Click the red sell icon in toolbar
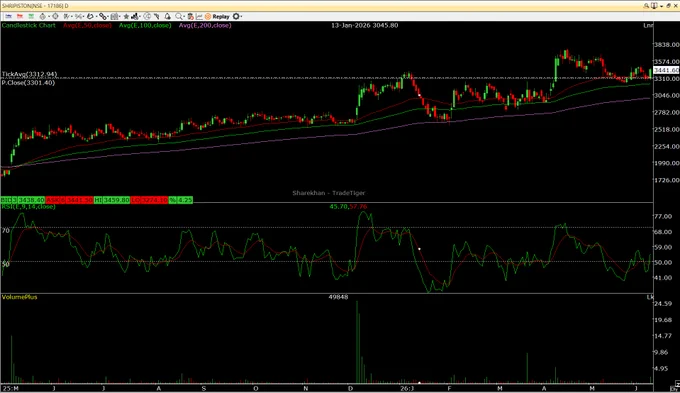 pyautogui.click(x=20, y=16)
